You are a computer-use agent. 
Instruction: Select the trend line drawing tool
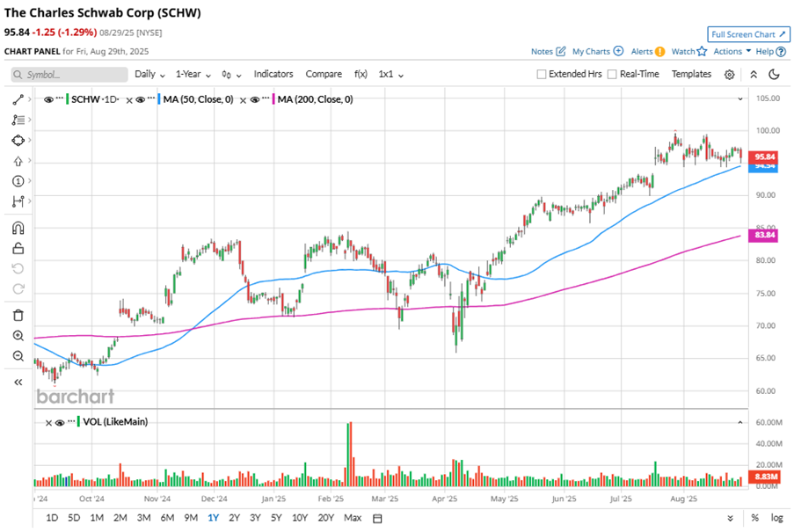(x=18, y=99)
